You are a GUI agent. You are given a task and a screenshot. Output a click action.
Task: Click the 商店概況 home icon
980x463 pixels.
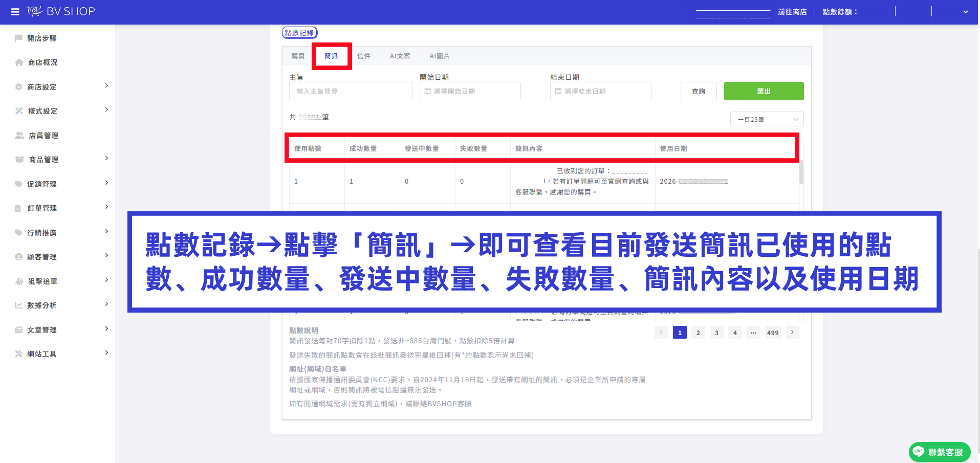[x=19, y=62]
